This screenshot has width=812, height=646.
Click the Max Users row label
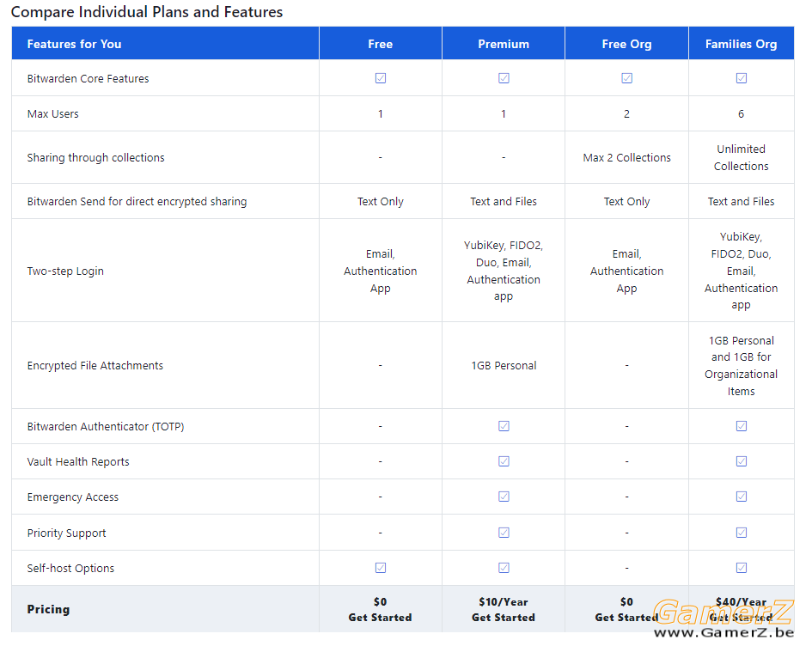click(52, 114)
